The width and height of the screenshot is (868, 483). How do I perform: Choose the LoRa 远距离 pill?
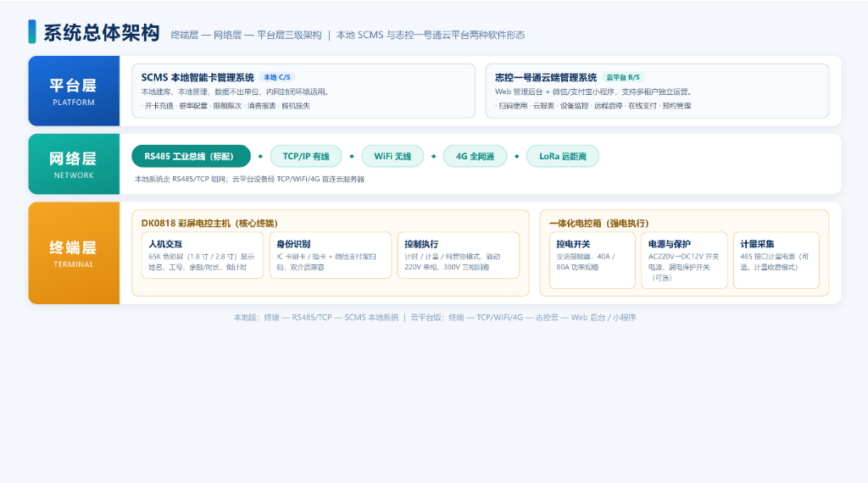click(563, 156)
